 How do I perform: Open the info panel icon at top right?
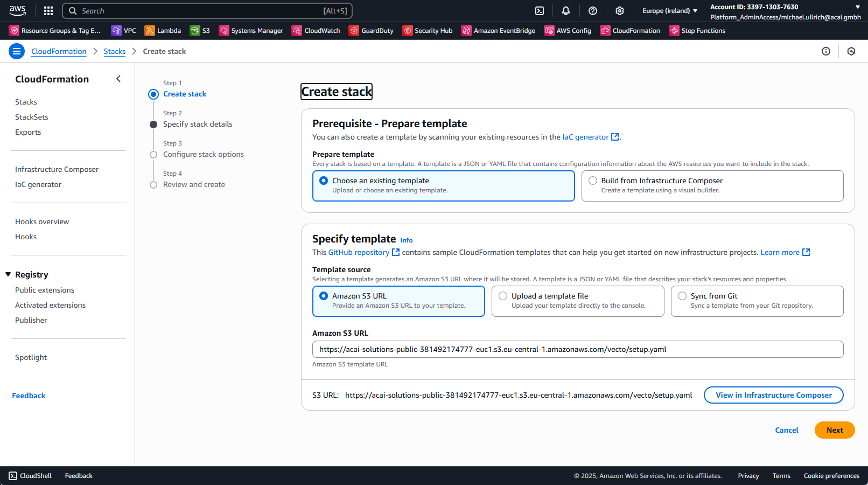(826, 51)
